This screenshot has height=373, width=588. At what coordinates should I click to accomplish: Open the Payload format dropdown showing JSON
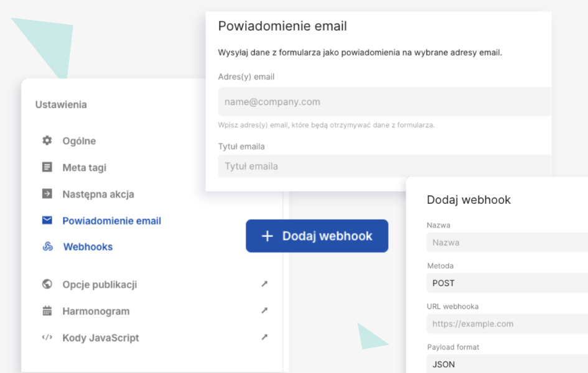[x=507, y=364]
